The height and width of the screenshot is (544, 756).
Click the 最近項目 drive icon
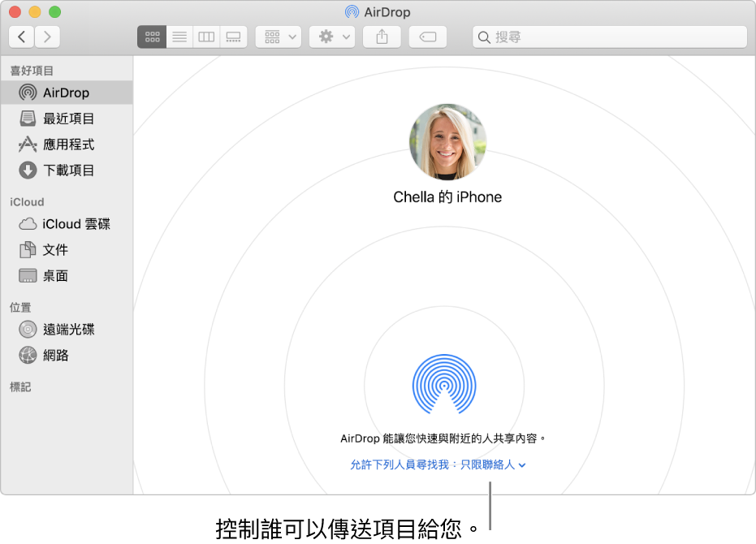[x=28, y=119]
